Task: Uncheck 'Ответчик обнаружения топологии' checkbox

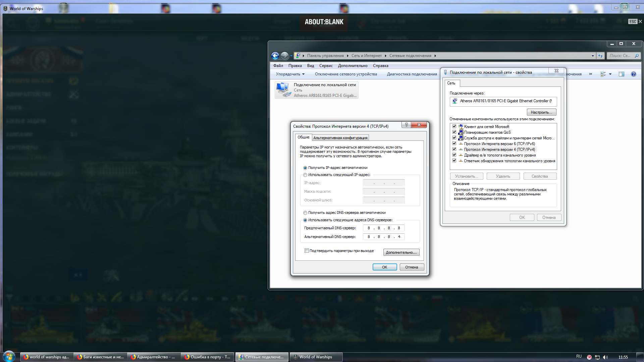Action: point(454,161)
